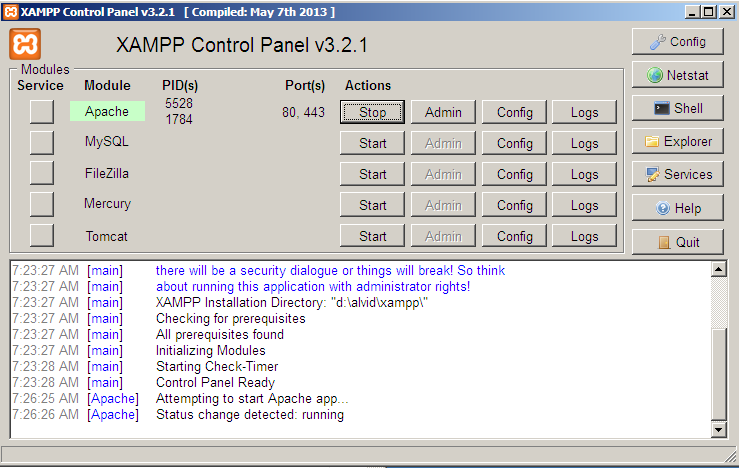The image size is (739, 468).
Task: View Apache Logs
Action: pyautogui.click(x=584, y=112)
